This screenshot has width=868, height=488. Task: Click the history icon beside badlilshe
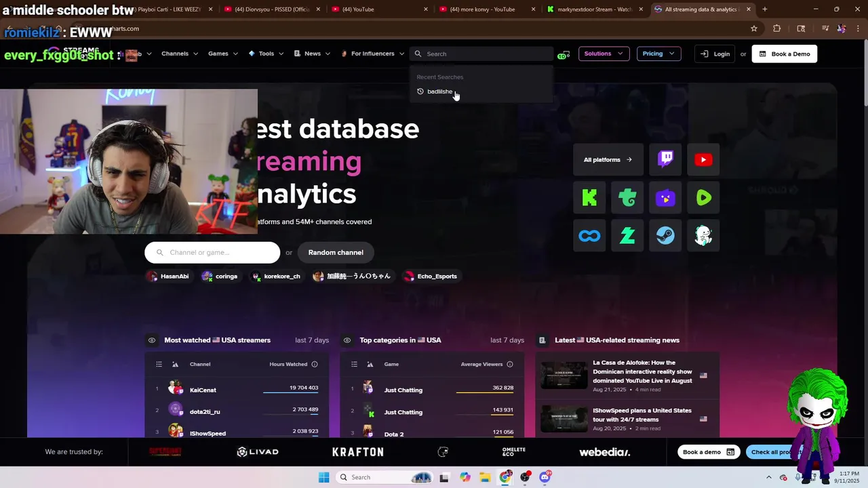420,91
